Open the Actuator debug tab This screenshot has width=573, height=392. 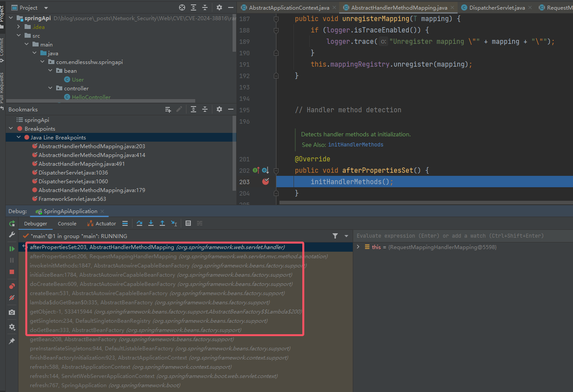click(101, 224)
